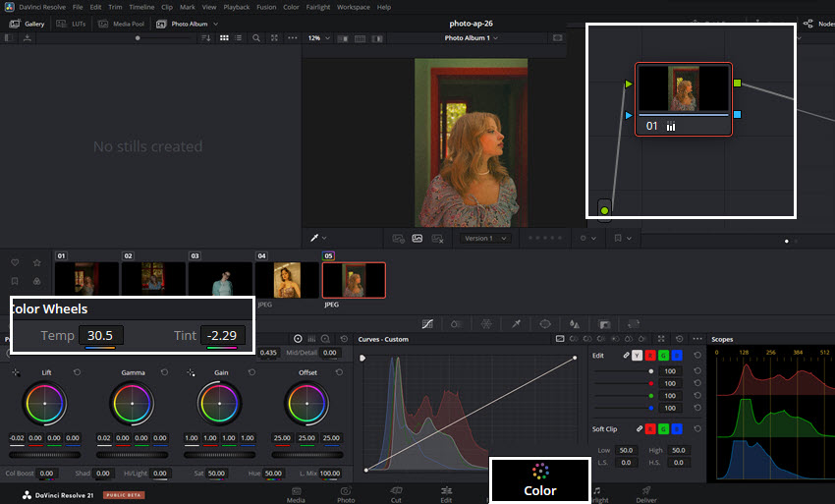835x504 pixels.
Task: Switch to the Deliver page
Action: (646, 494)
